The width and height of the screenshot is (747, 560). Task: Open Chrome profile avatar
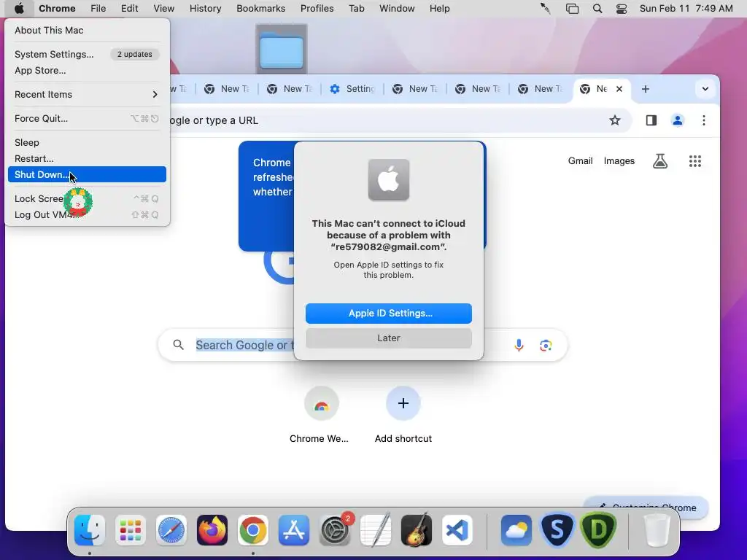tap(678, 120)
